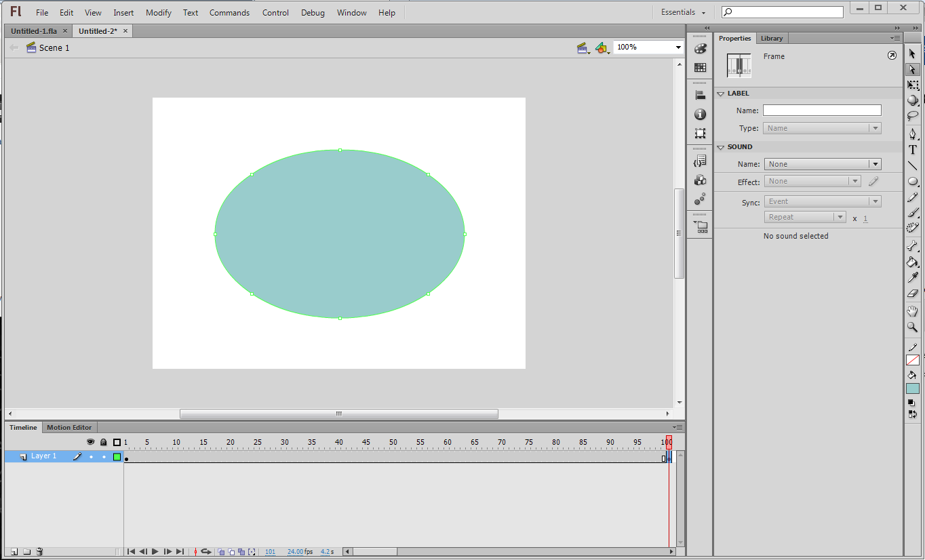Select the Eraser tool
The width and height of the screenshot is (925, 560).
click(912, 294)
